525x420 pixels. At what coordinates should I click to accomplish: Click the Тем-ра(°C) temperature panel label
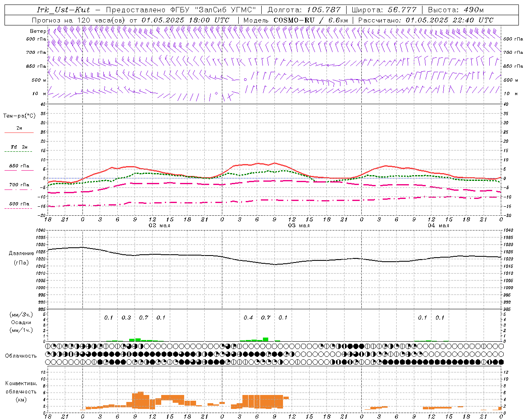(x=19, y=116)
